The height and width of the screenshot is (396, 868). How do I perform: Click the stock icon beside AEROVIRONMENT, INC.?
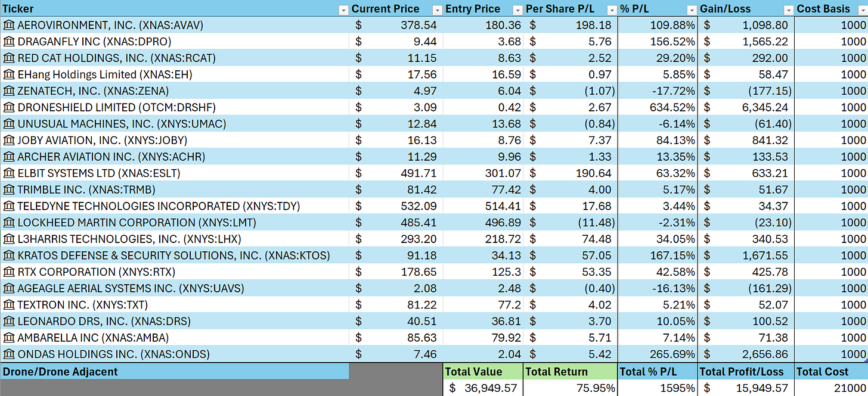pos(9,25)
